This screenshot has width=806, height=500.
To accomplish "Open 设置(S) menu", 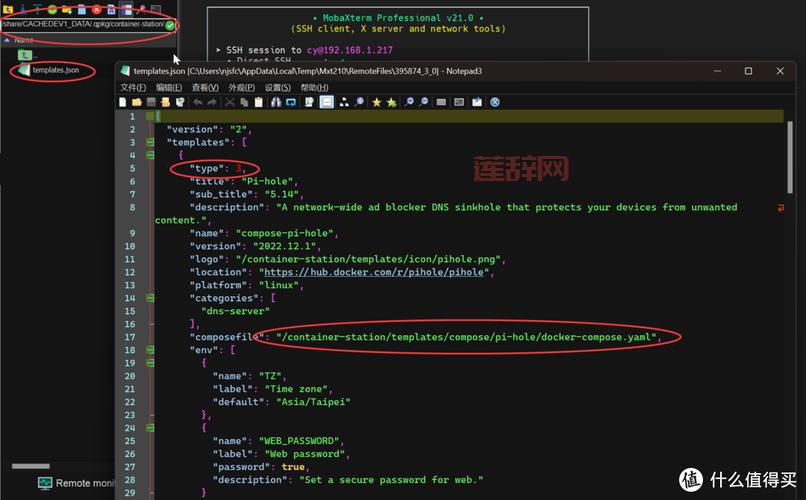I will (x=278, y=87).
